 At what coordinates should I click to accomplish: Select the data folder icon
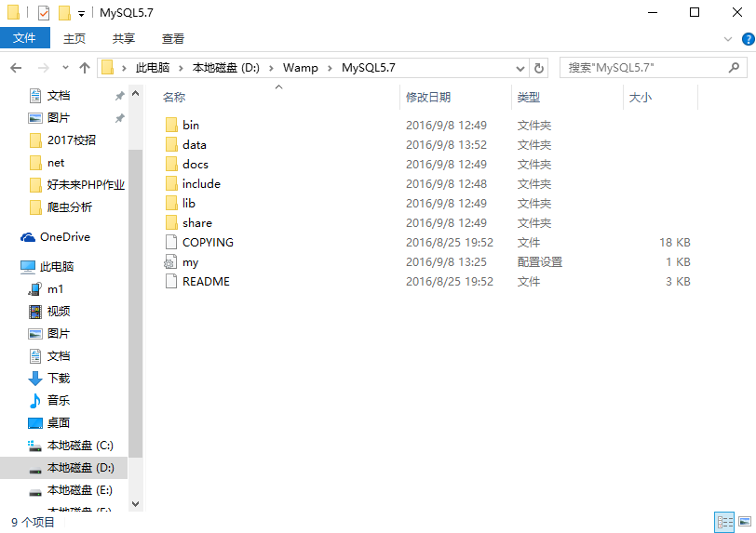click(x=171, y=144)
